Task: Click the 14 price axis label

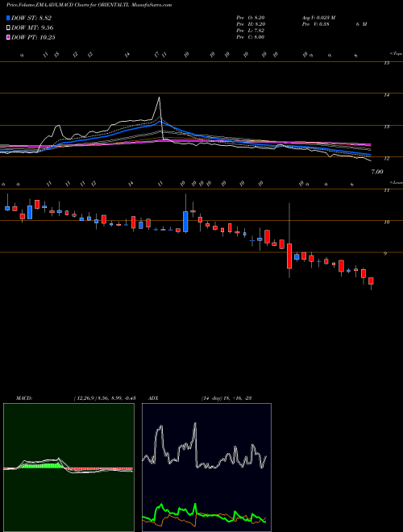Action: pos(386,95)
